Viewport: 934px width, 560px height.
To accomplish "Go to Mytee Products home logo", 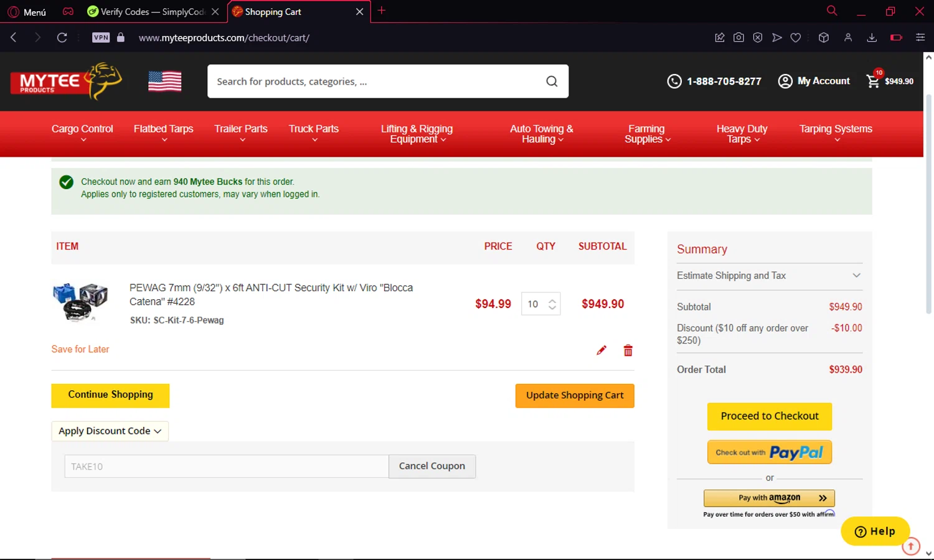I will point(66,82).
